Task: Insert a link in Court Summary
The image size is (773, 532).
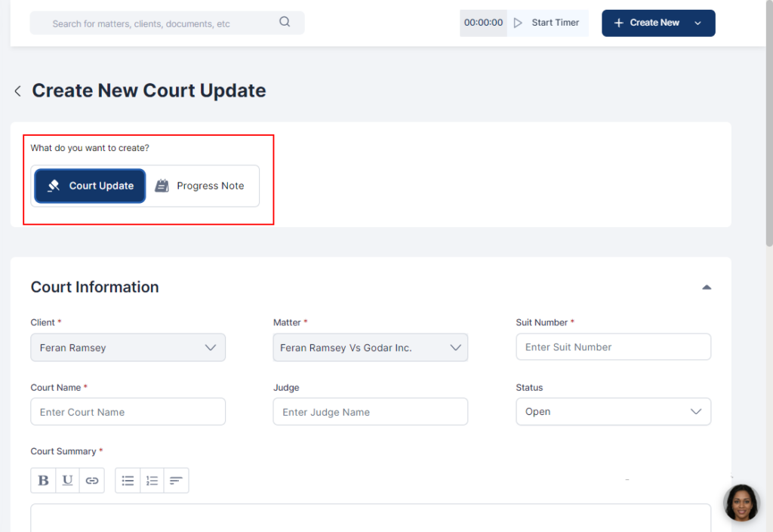Action: [91, 481]
